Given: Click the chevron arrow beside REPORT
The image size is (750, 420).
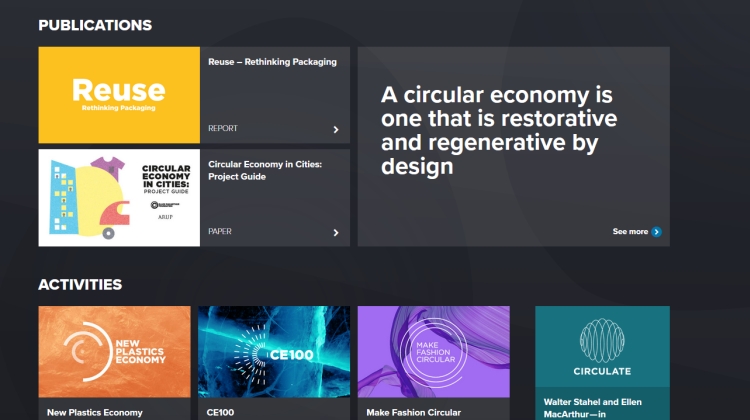Looking at the screenshot, I should (336, 130).
